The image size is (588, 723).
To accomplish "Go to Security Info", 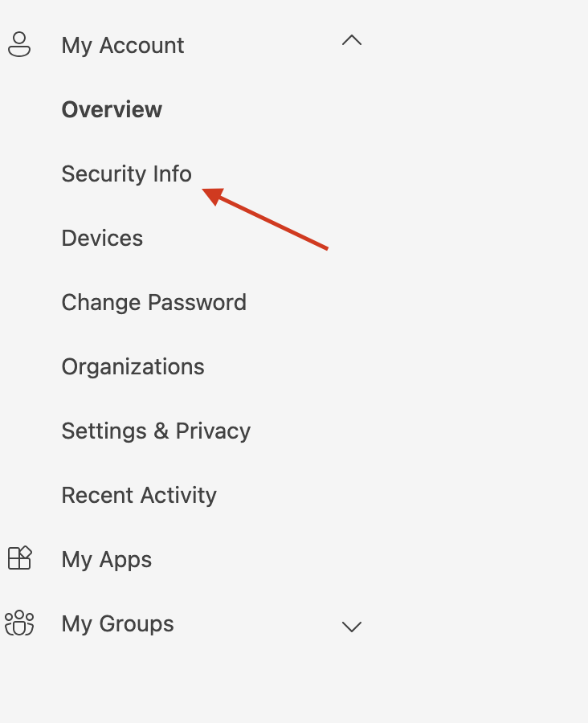I will (126, 174).
